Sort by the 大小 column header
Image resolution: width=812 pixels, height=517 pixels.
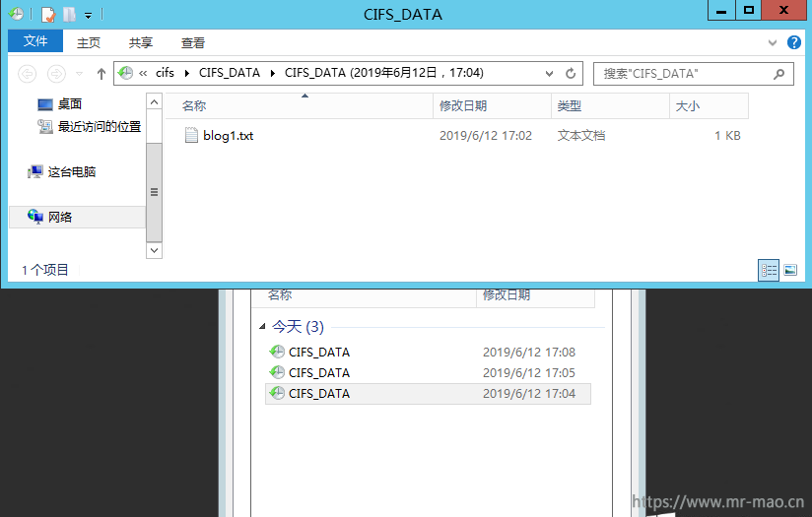[709, 106]
